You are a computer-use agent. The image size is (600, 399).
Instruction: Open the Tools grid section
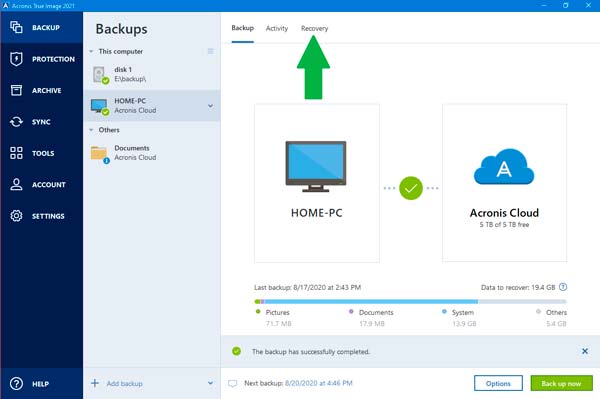pyautogui.click(x=41, y=153)
